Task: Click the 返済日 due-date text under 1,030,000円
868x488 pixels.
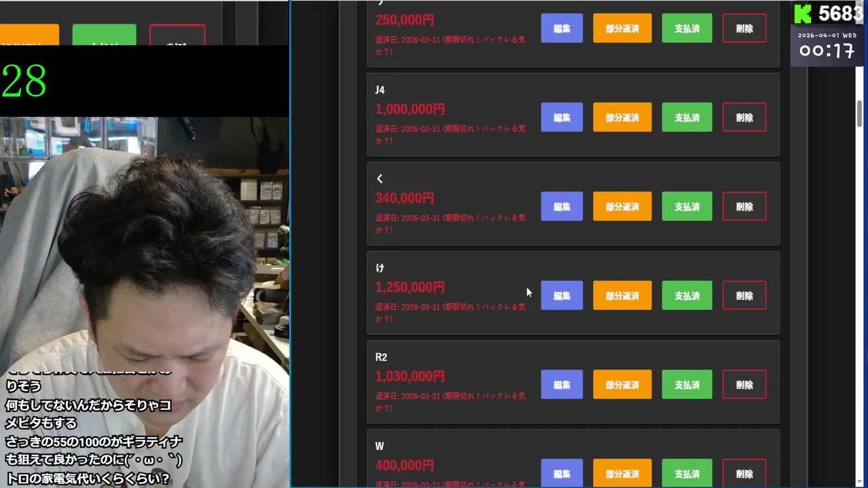Action: click(450, 402)
